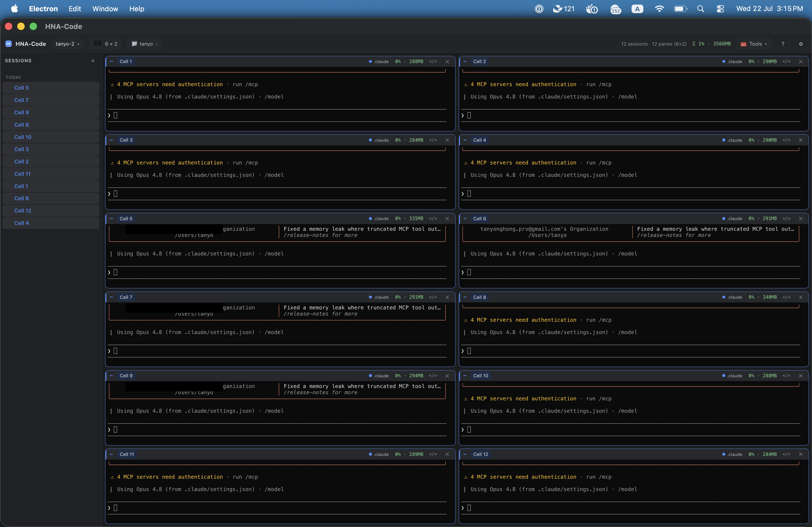This screenshot has width=812, height=527.
Task: Open the Window menu
Action: click(x=105, y=9)
